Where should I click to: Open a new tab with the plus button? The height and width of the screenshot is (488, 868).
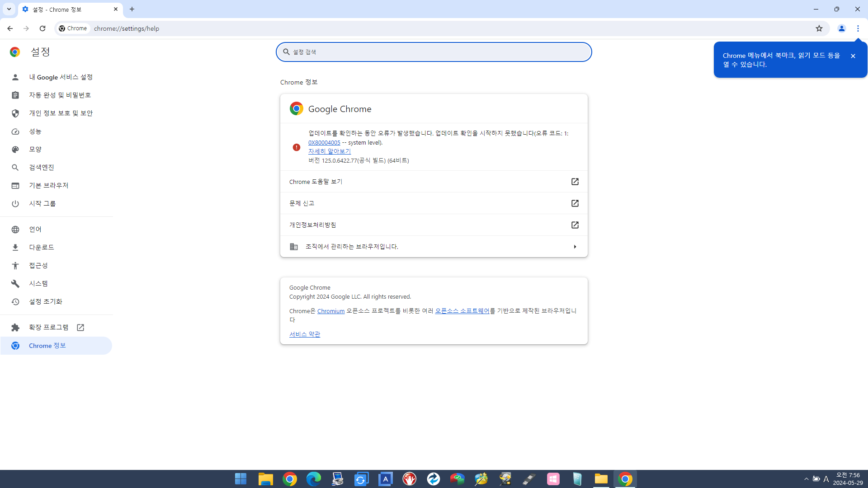click(x=132, y=9)
